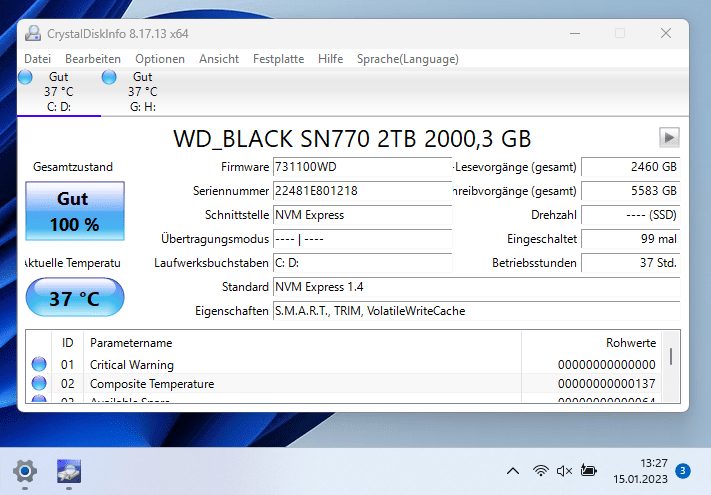Click the Rohwerte column header

(591, 343)
